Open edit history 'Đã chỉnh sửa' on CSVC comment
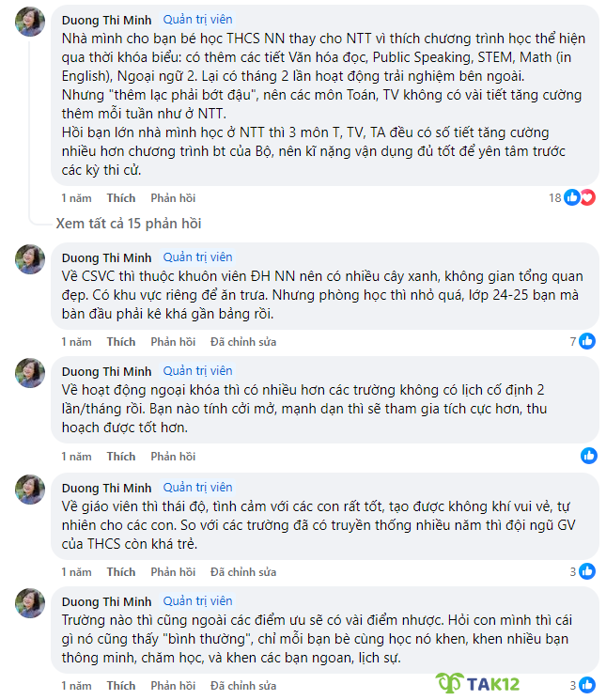 pyautogui.click(x=242, y=342)
